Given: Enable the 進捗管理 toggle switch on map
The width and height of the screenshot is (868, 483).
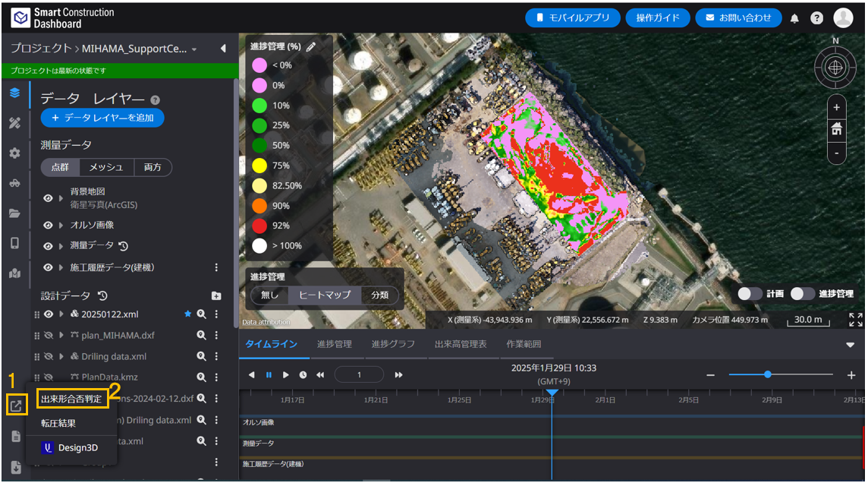Looking at the screenshot, I should click(802, 294).
